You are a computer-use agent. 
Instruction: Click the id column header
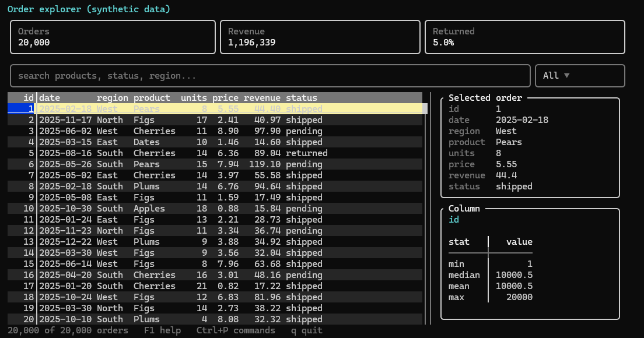coord(29,98)
